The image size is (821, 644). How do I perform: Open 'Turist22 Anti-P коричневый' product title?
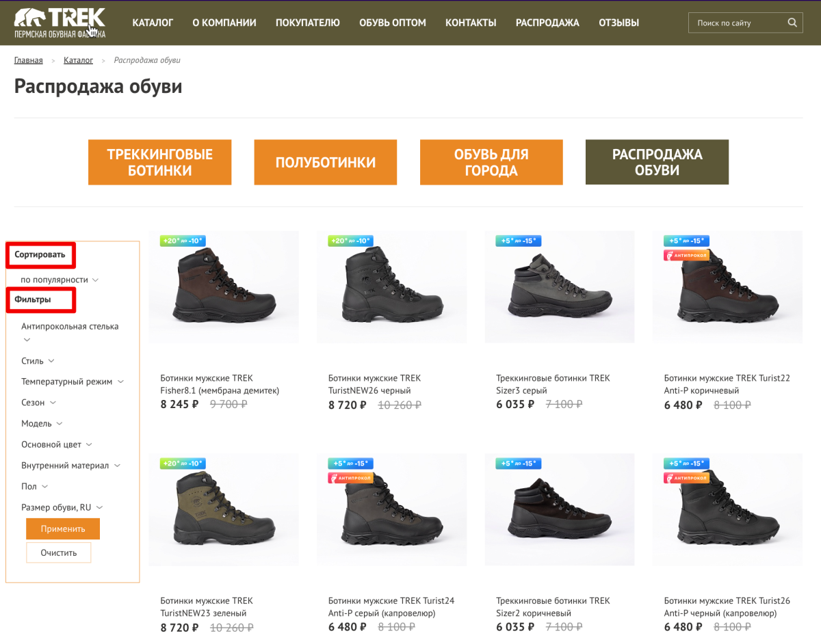pos(727,384)
